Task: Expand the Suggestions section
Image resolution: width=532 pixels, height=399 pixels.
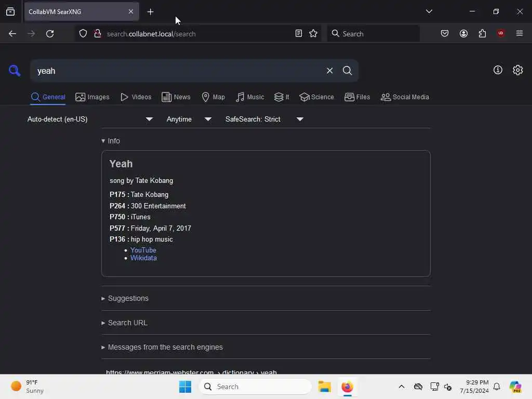Action: tap(125, 298)
